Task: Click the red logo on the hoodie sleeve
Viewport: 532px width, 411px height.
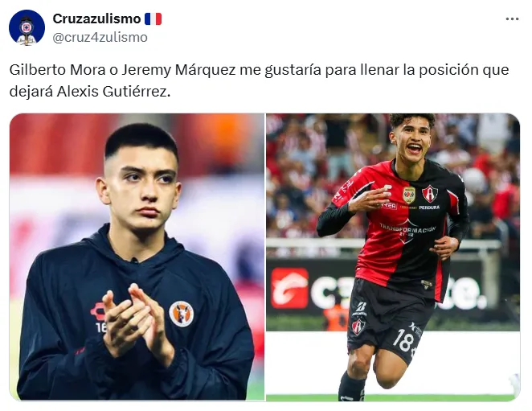Action: pyautogui.click(x=98, y=311)
